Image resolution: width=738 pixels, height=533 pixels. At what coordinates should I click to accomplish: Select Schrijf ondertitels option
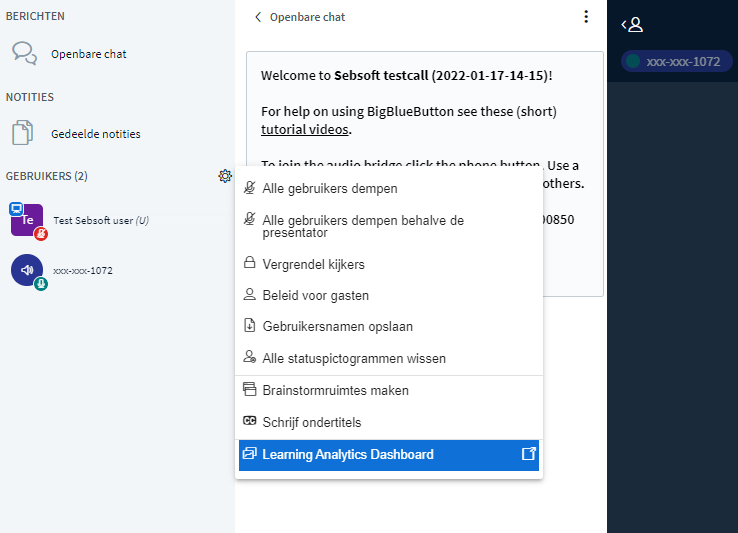coord(389,422)
